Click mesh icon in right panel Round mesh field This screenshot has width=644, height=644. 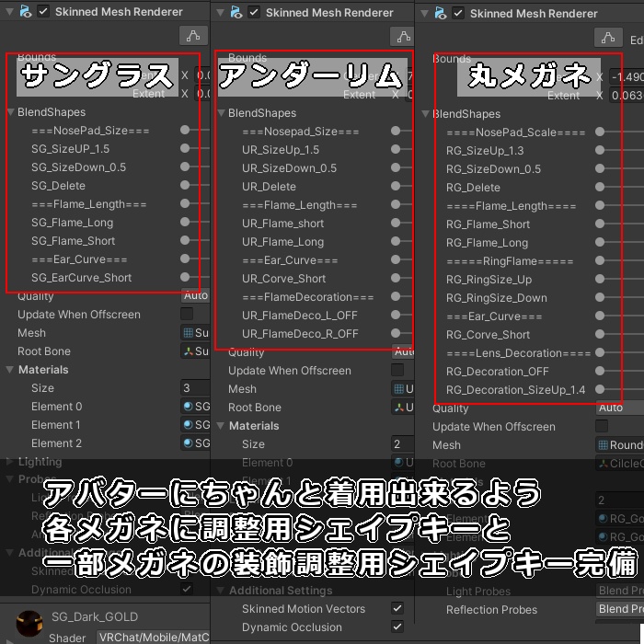603,444
